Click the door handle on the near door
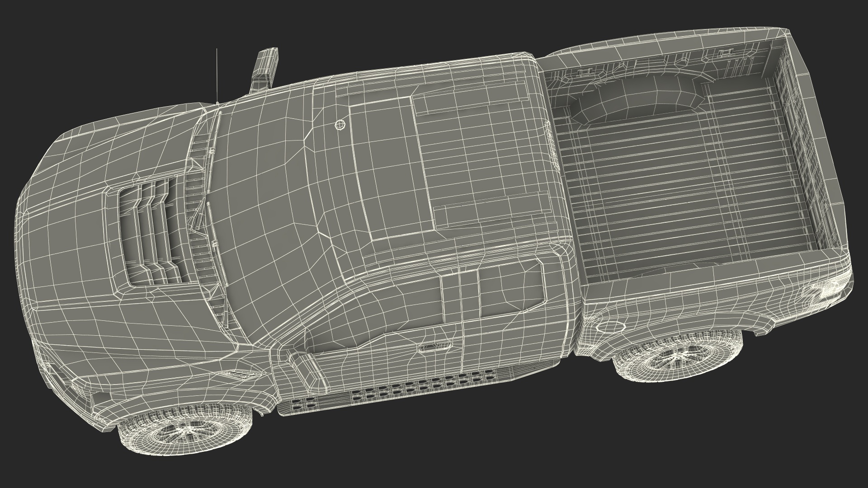 [435, 346]
